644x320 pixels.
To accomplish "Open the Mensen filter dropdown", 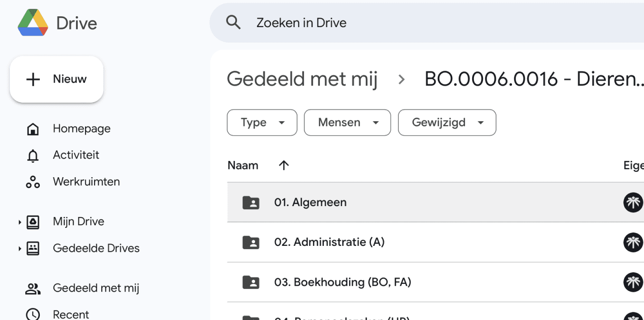I will (x=347, y=122).
